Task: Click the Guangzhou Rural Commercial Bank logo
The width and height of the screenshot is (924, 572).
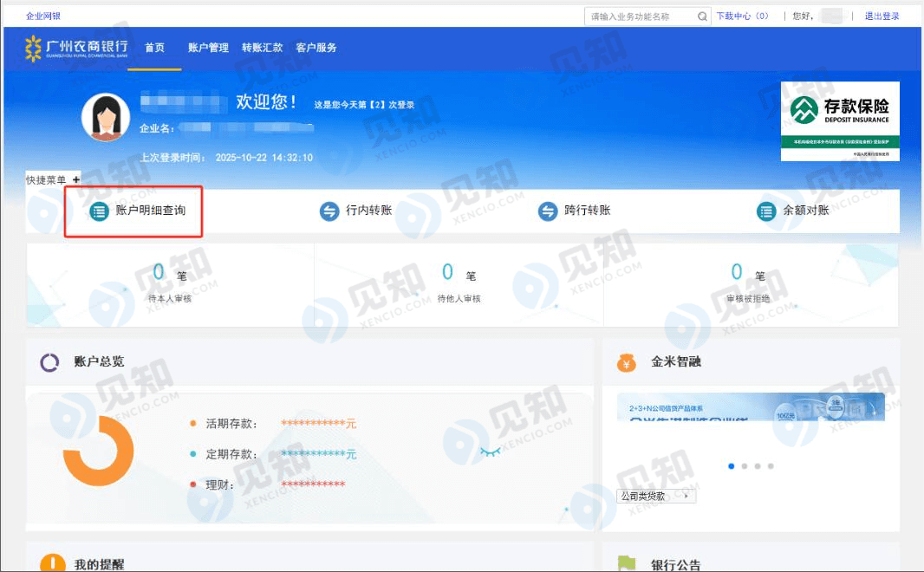Action: point(76,48)
